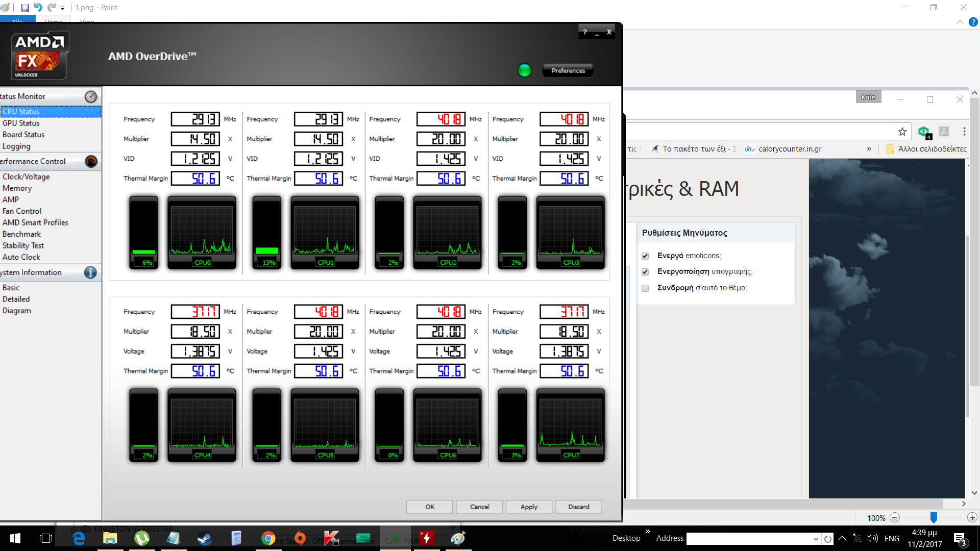Viewport: 980px width, 551px height.
Task: Click the green eye extension icon in Chrome
Action: tap(924, 132)
